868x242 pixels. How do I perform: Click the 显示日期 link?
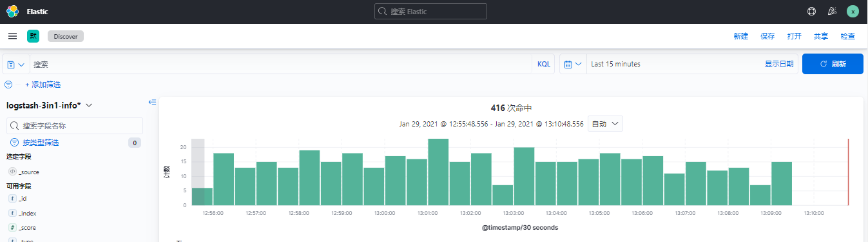(779, 65)
